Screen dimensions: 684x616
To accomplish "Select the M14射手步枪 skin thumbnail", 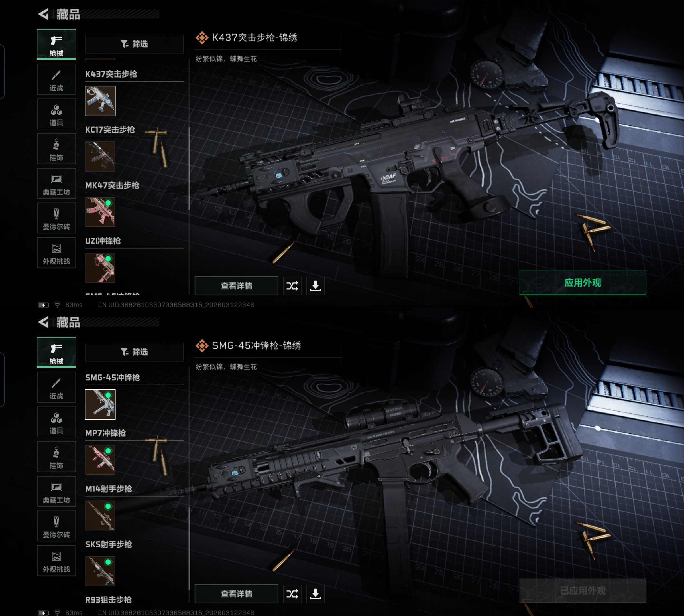I will [x=100, y=515].
